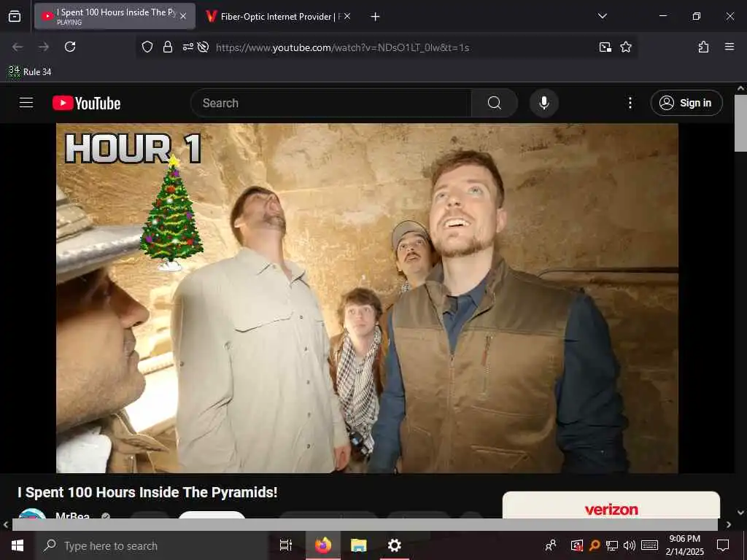Bookmark this page with the star
Image resolution: width=747 pixels, height=560 pixels.
[626, 47]
